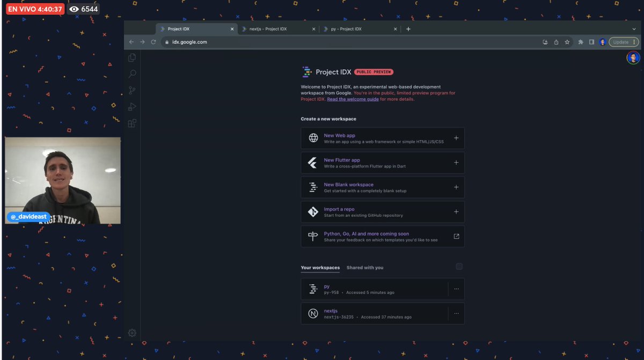Click the idx.google.com address bar

coord(352,42)
